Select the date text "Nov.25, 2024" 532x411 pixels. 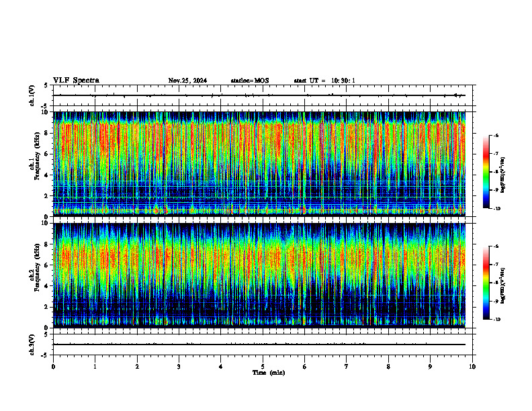click(x=187, y=81)
